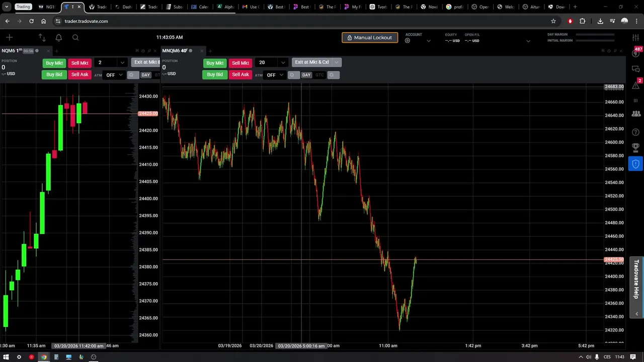Open the warning triangle icon with 2 badge
Viewport: 644px width, 362px height.
(635, 85)
